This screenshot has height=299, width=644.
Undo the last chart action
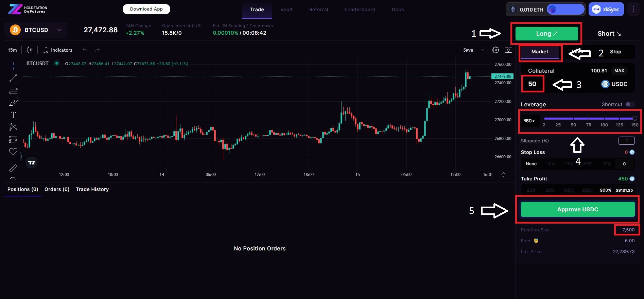pyautogui.click(x=85, y=50)
